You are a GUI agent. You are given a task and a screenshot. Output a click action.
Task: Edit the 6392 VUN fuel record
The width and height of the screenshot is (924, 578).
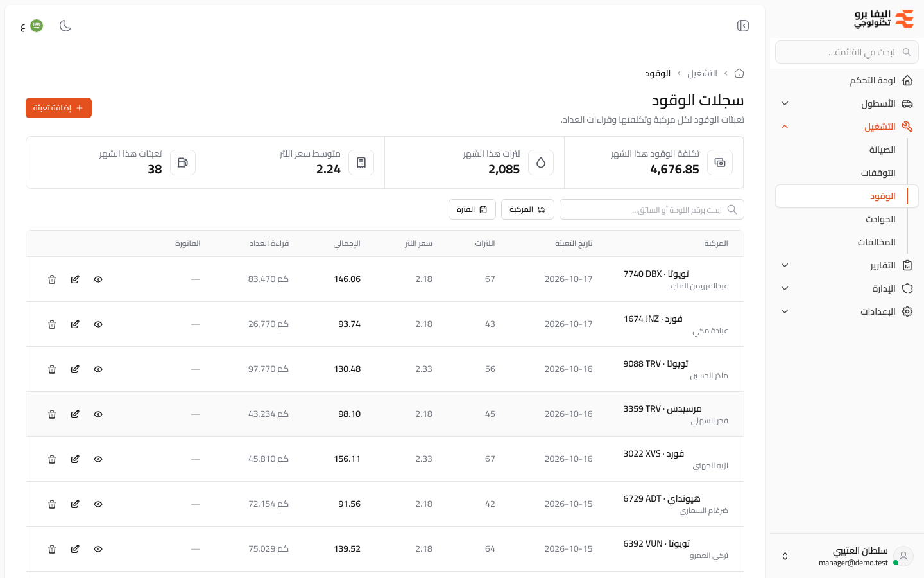click(x=75, y=549)
